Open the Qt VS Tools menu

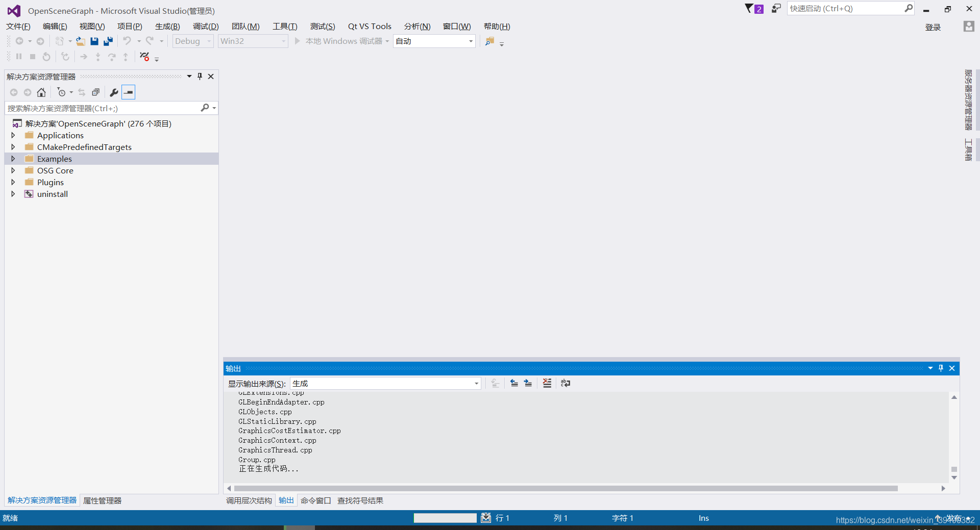370,27
